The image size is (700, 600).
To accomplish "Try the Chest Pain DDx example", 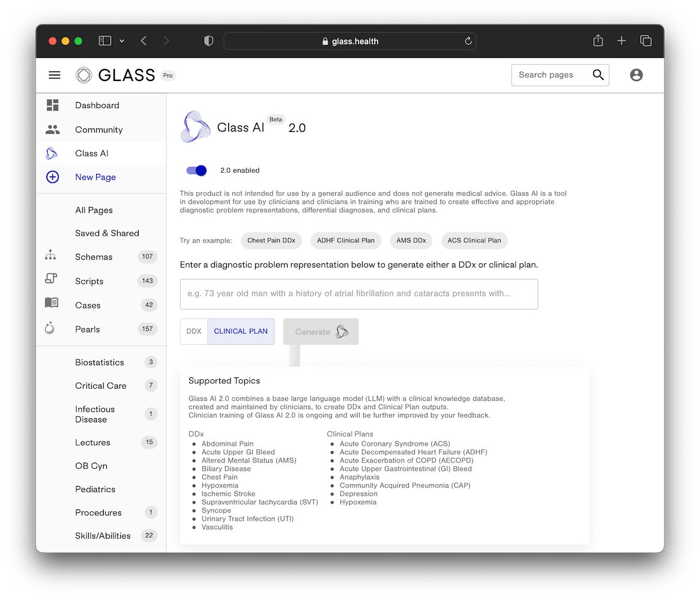I will click(271, 241).
